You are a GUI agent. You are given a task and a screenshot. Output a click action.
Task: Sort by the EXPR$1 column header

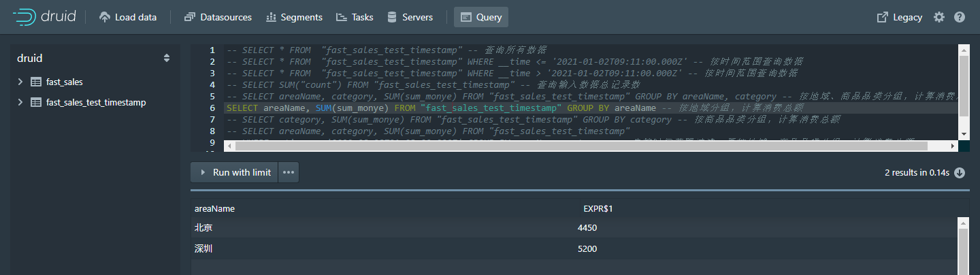(598, 209)
